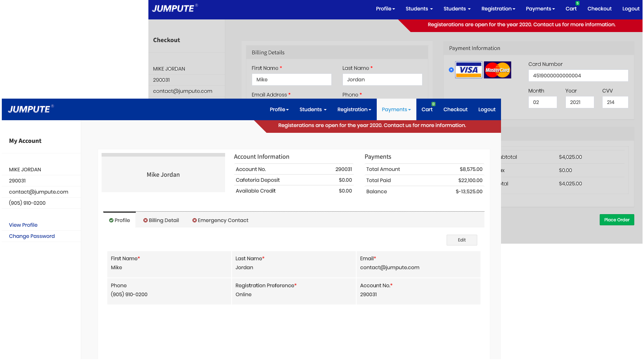Switch to the Profile tab
This screenshot has height=361, width=644.
point(120,220)
